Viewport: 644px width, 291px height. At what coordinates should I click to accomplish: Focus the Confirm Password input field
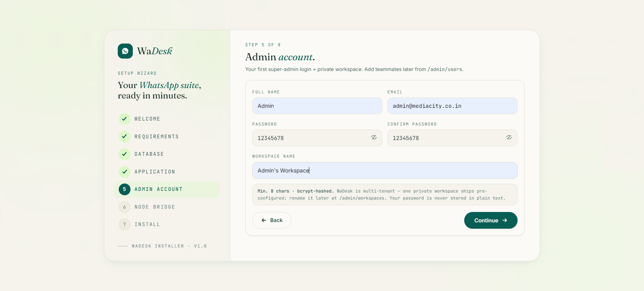(x=452, y=138)
